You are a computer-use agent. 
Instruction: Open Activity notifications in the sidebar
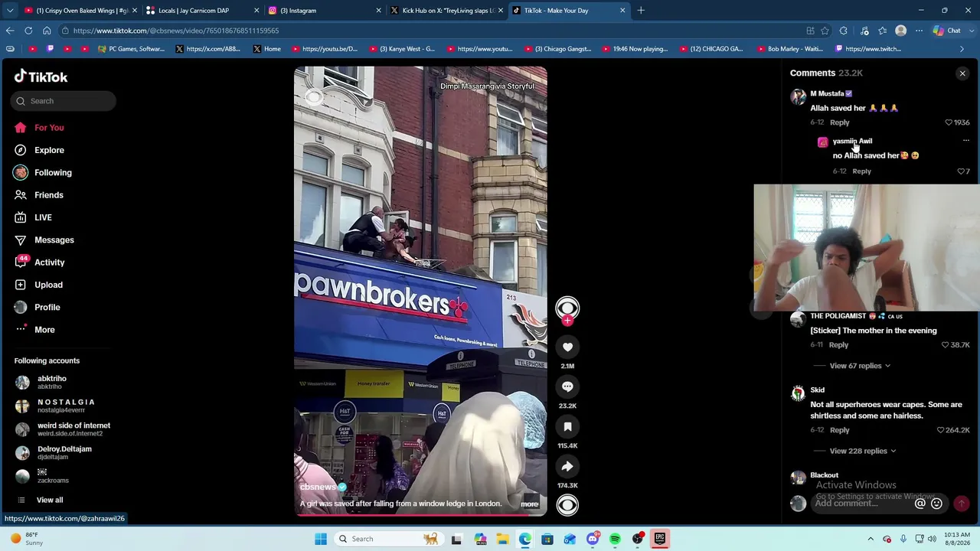point(49,262)
